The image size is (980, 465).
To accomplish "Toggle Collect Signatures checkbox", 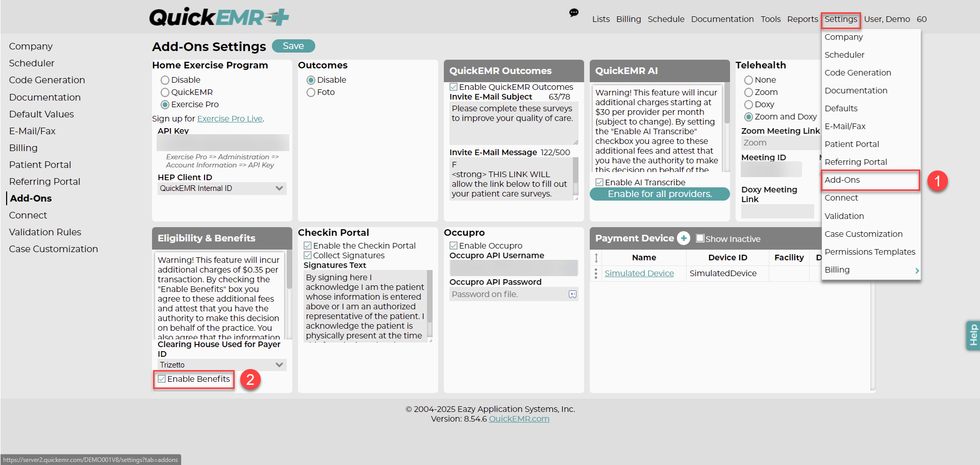I will pyautogui.click(x=308, y=255).
